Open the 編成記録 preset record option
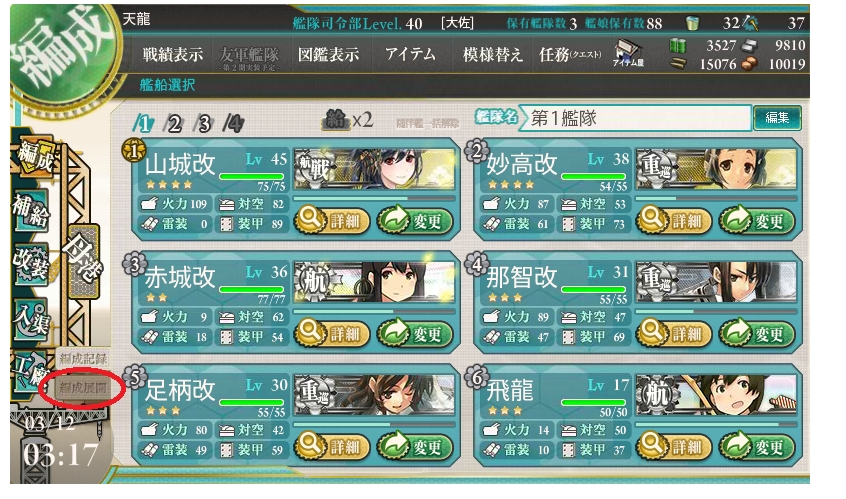Image resolution: width=846 pixels, height=499 pixels. [83, 358]
